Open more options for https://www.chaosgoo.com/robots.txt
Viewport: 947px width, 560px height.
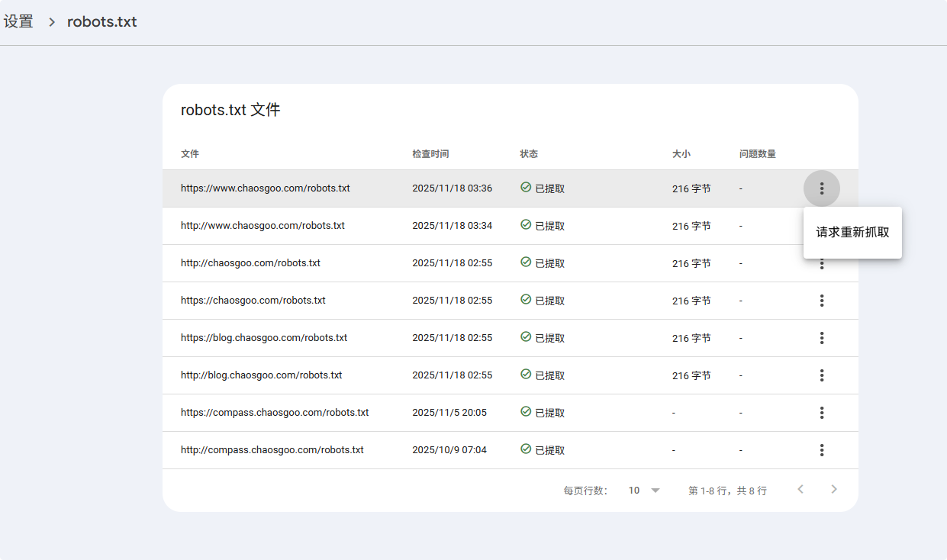click(821, 188)
